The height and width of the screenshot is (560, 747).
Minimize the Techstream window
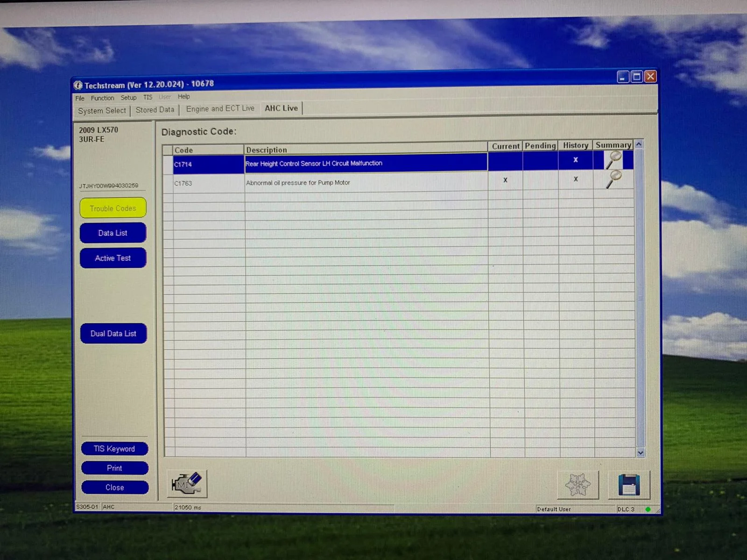point(623,77)
